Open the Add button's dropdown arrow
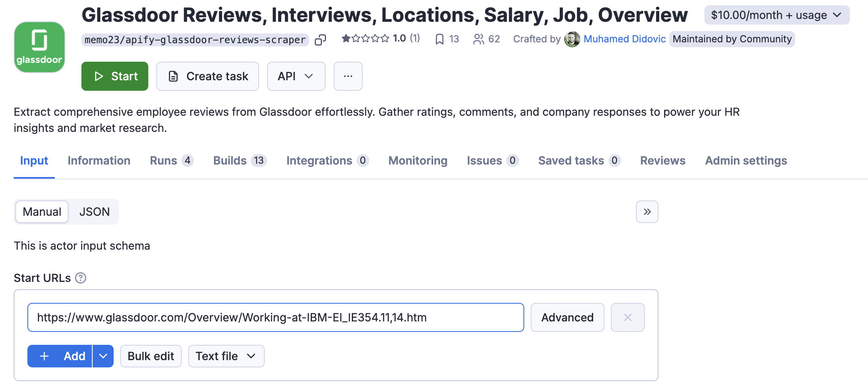This screenshot has height=392, width=868. [103, 356]
